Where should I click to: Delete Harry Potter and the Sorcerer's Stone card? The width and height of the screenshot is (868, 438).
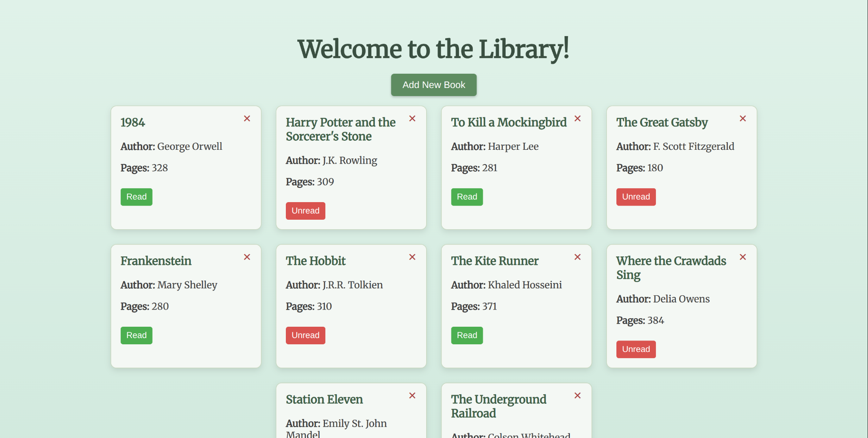point(412,118)
